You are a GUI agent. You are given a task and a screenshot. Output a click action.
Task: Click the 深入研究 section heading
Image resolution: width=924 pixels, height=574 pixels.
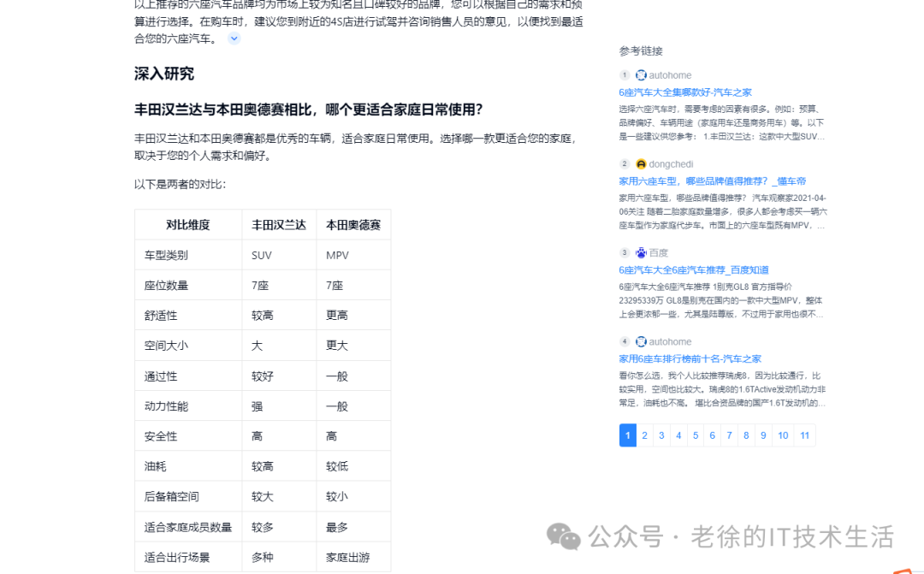(x=163, y=74)
